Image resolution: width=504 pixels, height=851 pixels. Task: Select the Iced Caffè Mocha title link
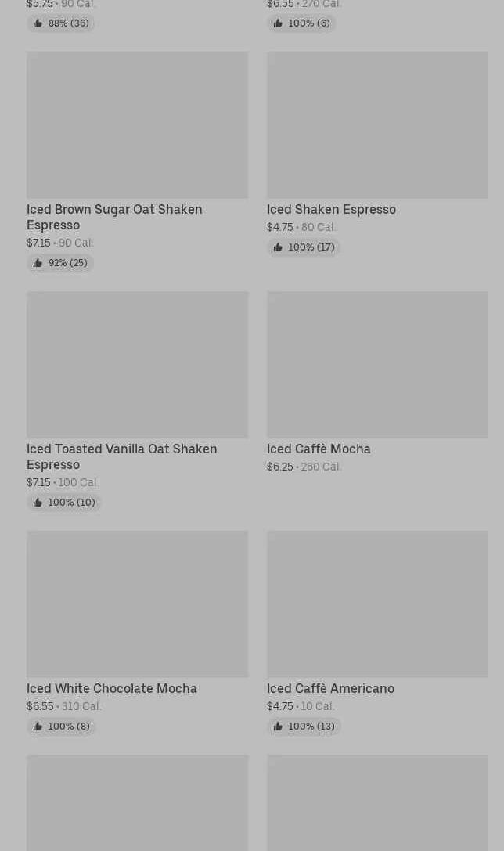pos(319,449)
